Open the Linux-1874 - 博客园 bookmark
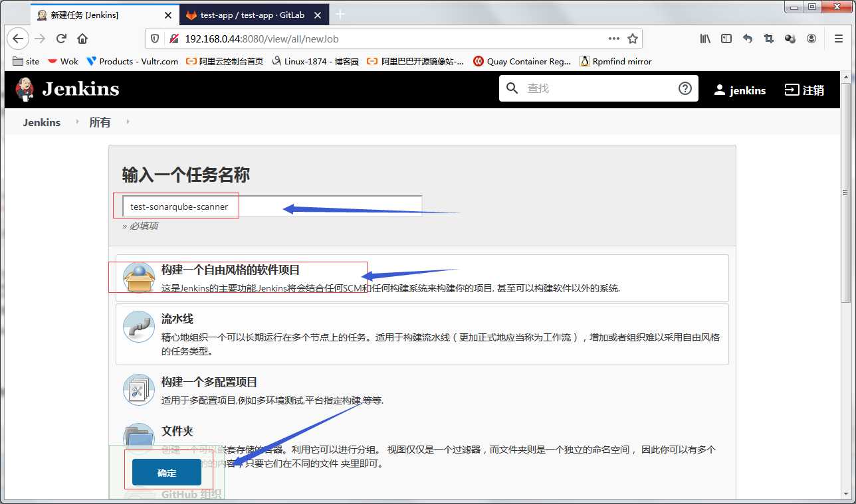The height and width of the screenshot is (504, 856). [314, 61]
